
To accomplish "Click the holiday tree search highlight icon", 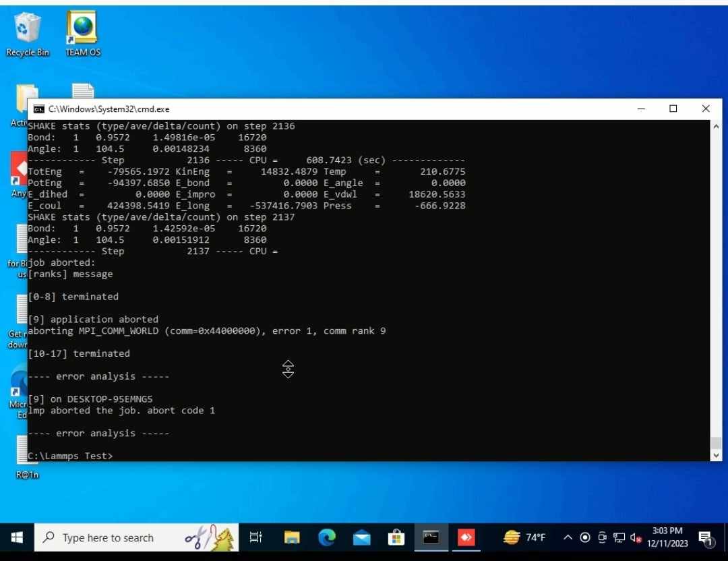I will (210, 538).
